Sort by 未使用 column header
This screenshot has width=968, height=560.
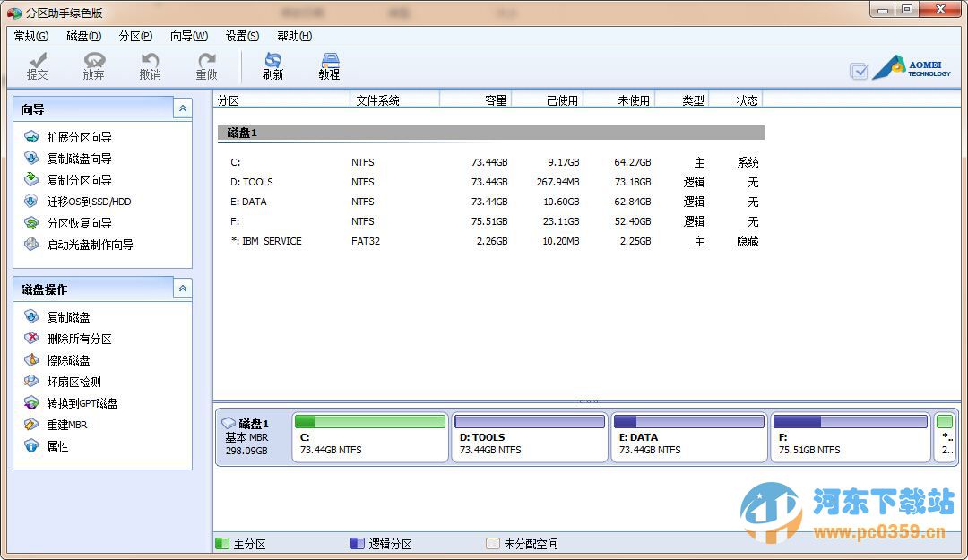point(619,100)
